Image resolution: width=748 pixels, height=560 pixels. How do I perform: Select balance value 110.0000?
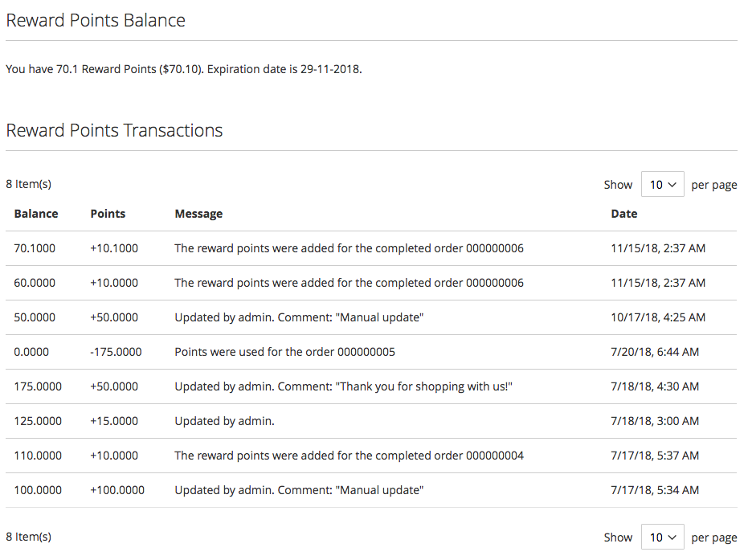[38, 456]
